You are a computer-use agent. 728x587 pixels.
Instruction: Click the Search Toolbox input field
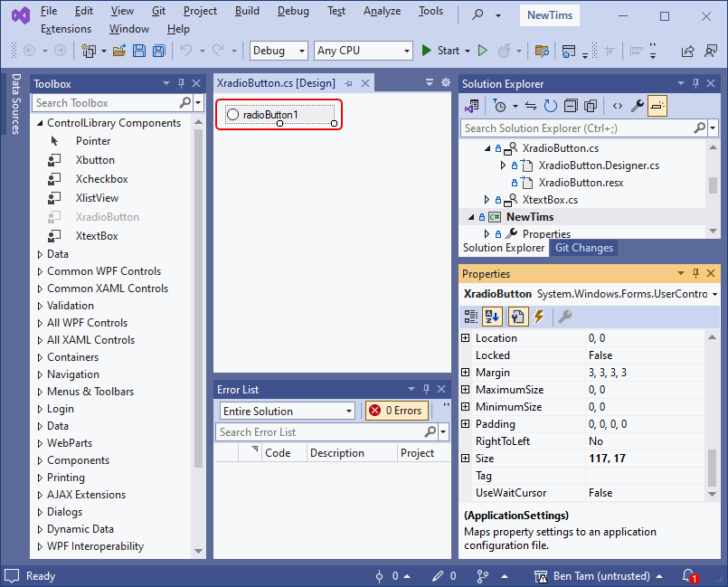click(x=109, y=103)
